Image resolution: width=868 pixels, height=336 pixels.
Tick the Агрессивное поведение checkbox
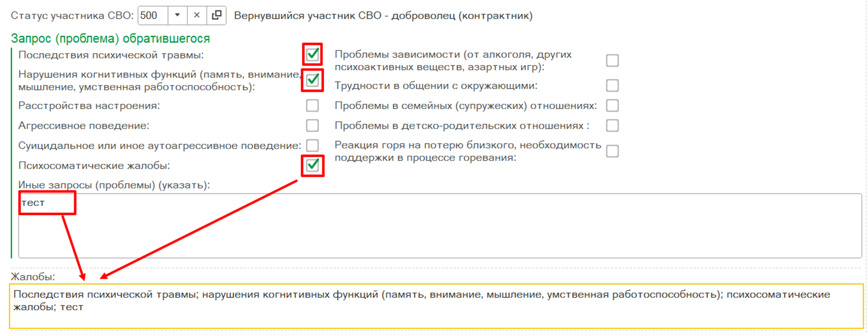tap(312, 126)
